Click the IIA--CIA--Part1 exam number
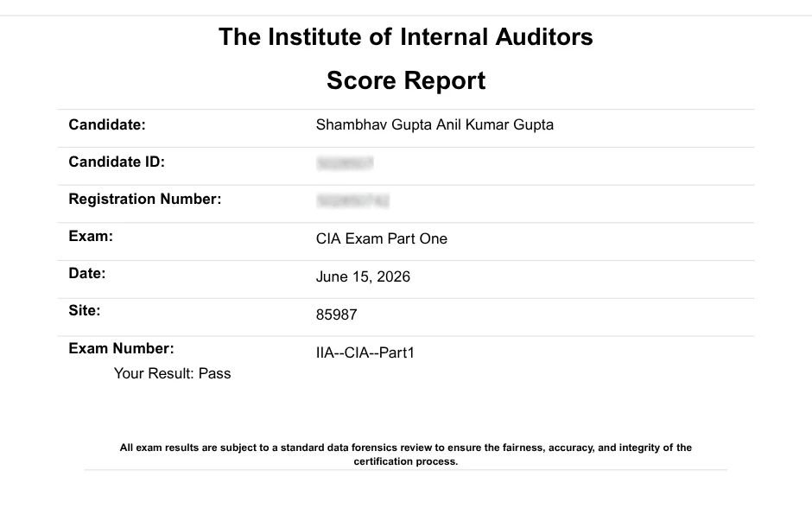The height and width of the screenshot is (508, 812). tap(365, 353)
